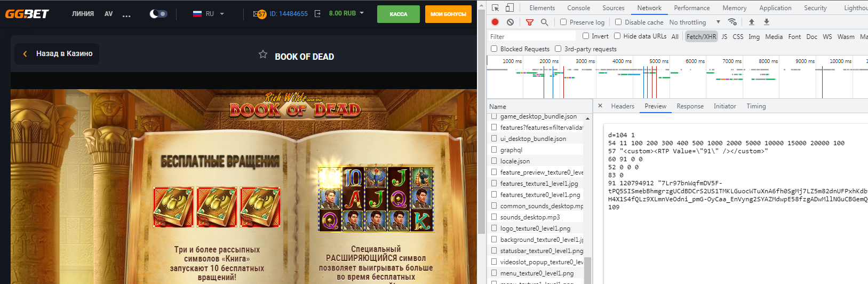This screenshot has height=284, width=868.
Task: Focus the Filter input field
Action: 531,36
